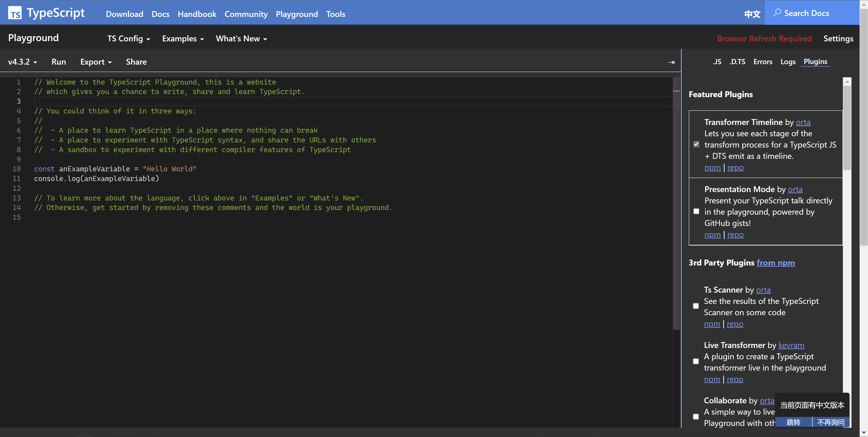Expand the Examples dropdown menu
Screen dimensions: 868x437
[183, 39]
